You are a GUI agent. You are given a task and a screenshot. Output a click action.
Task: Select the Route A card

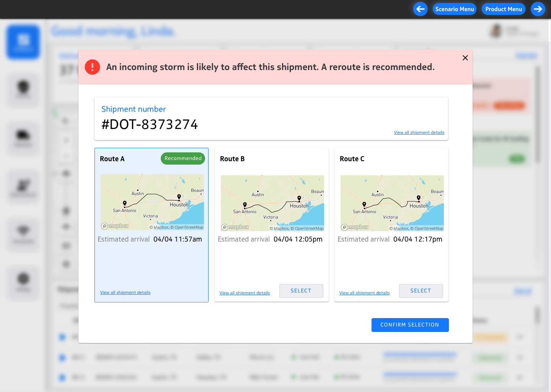point(152,225)
